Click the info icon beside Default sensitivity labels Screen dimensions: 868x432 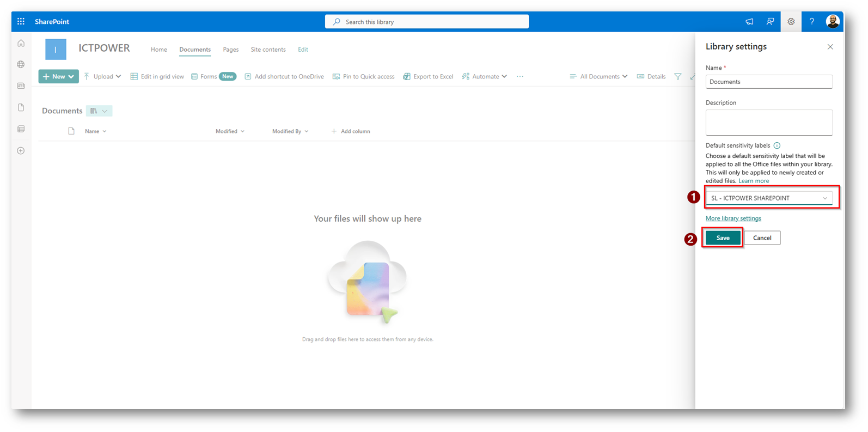tap(777, 145)
